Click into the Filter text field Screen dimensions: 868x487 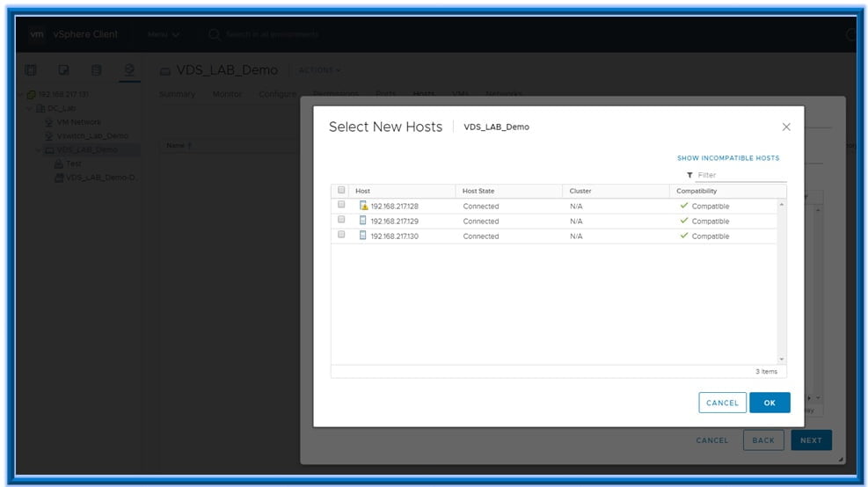739,175
